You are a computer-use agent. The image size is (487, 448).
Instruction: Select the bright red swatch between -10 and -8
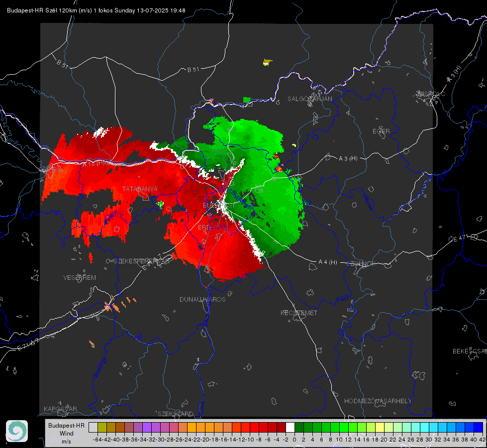pos(254,427)
